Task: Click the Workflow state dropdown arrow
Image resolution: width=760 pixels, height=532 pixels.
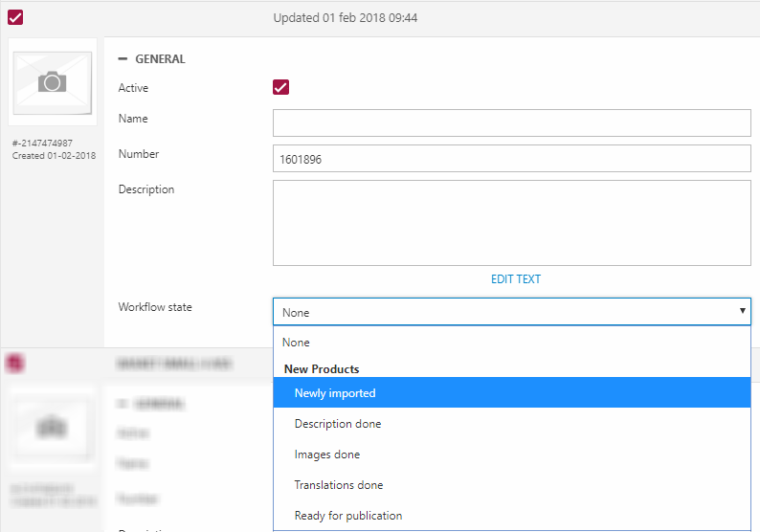Action: click(x=742, y=312)
